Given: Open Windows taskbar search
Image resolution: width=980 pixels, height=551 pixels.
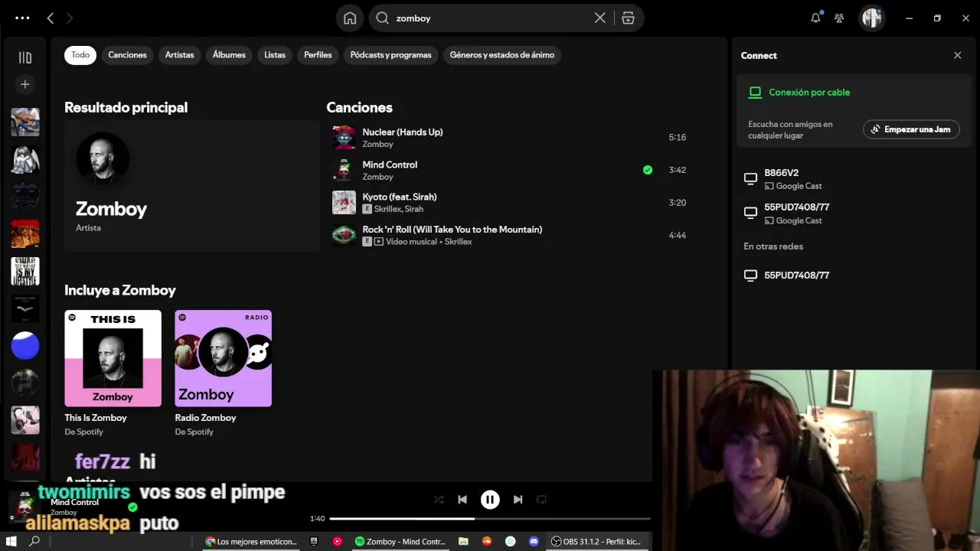Looking at the screenshot, I should (34, 541).
